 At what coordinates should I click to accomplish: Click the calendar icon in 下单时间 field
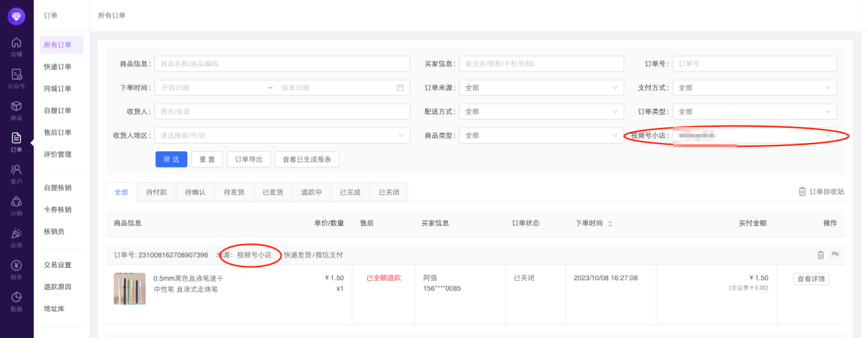(400, 88)
